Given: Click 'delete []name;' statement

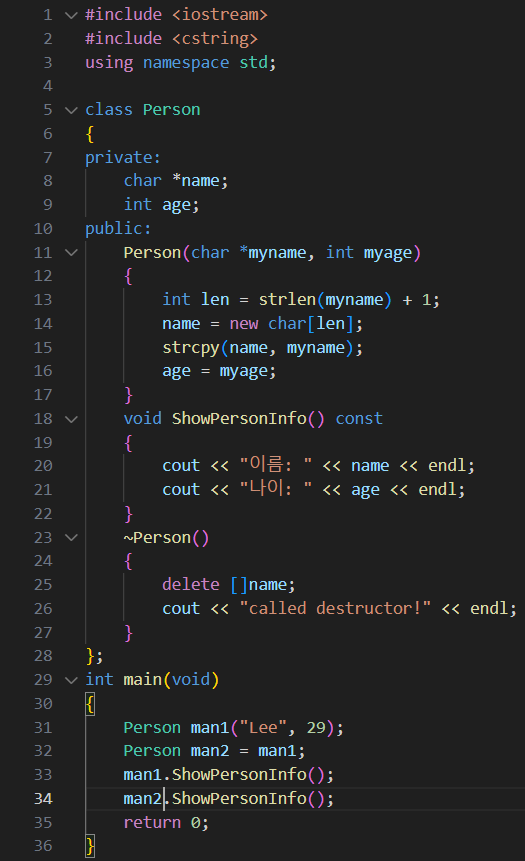Looking at the screenshot, I should [229, 585].
